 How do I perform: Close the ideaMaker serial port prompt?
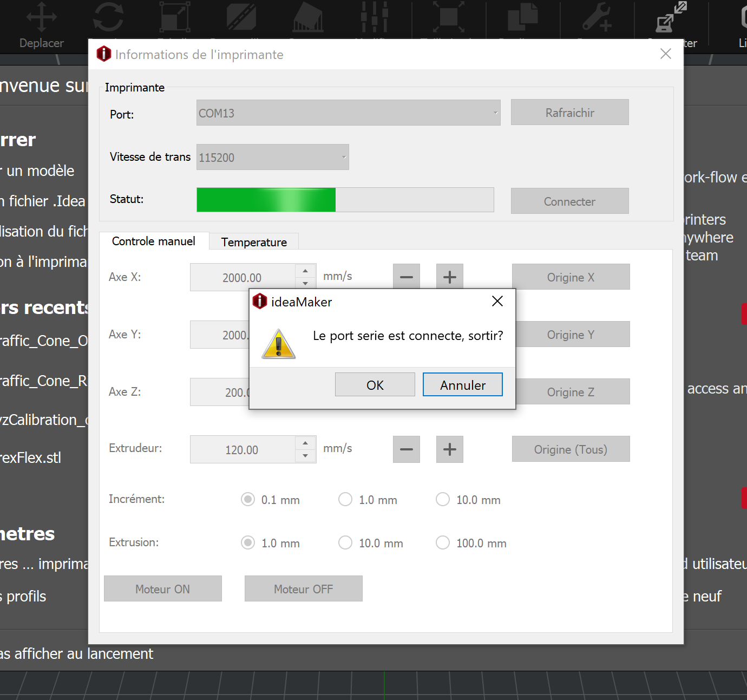pos(497,301)
